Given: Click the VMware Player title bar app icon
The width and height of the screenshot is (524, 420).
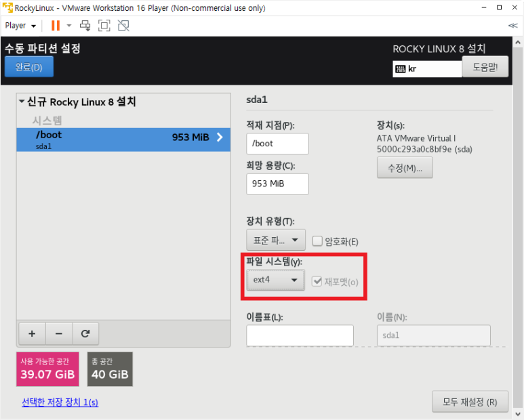Looking at the screenshot, I should [x=7, y=7].
